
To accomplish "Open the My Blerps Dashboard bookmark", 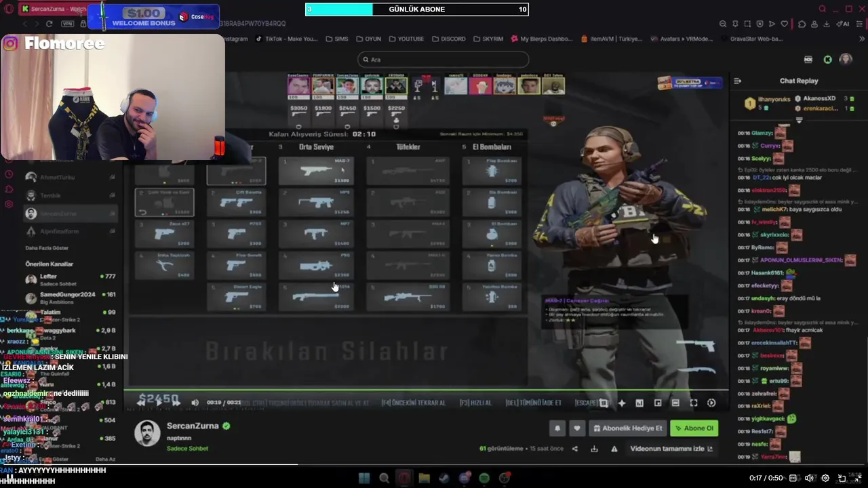I will point(542,39).
